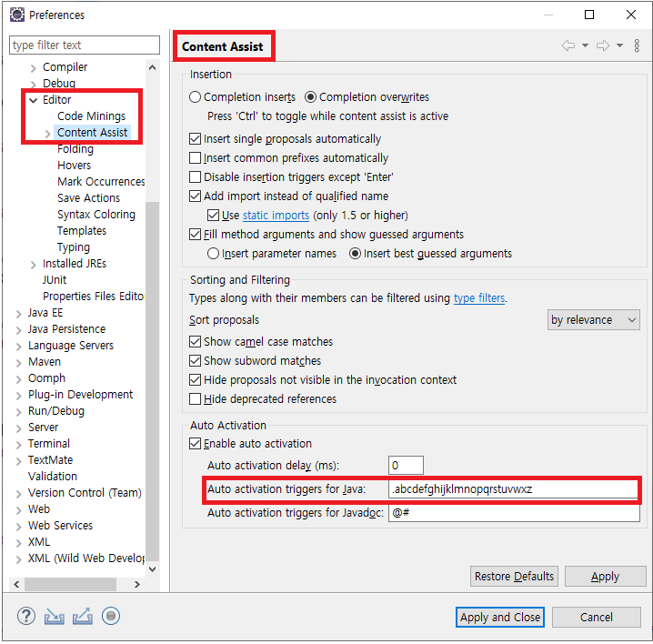Expand the Run/Debug tree node

(19, 412)
